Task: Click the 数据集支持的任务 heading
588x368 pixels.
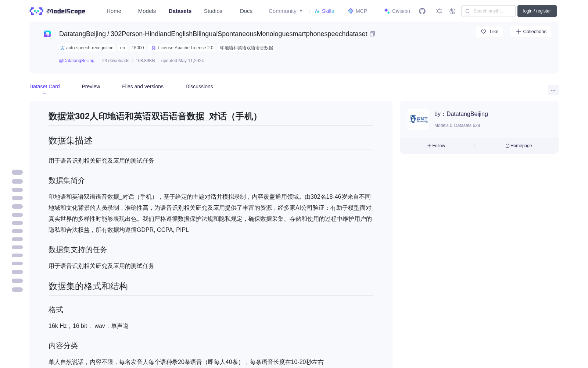Action: point(78,250)
